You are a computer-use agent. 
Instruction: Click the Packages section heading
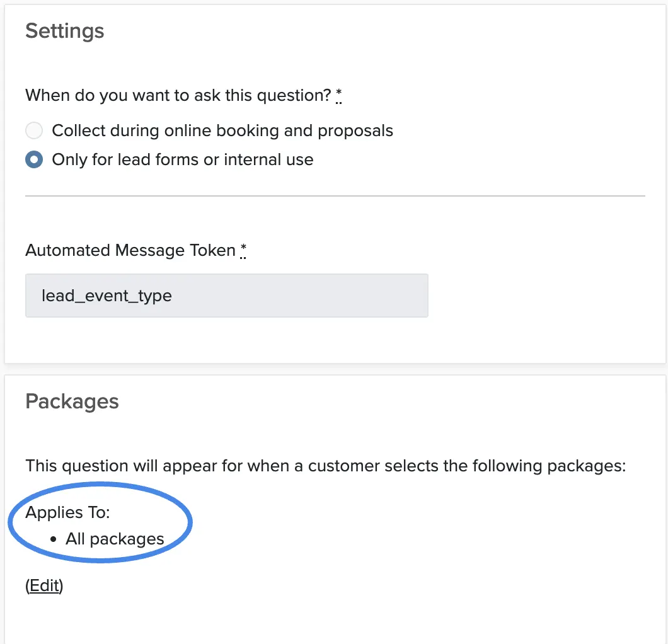[x=72, y=401]
